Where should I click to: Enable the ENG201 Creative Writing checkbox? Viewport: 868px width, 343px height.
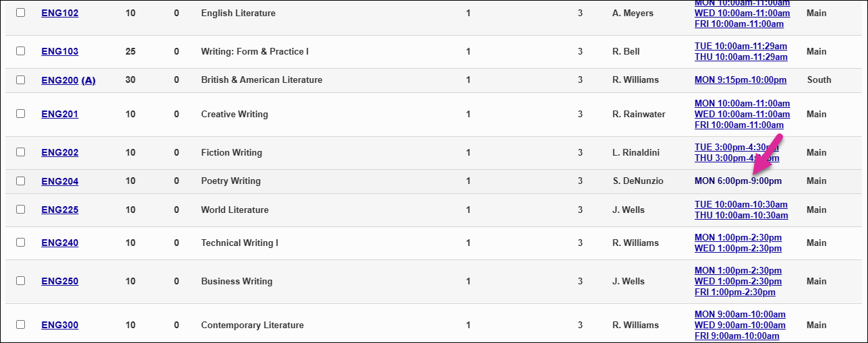click(20, 114)
